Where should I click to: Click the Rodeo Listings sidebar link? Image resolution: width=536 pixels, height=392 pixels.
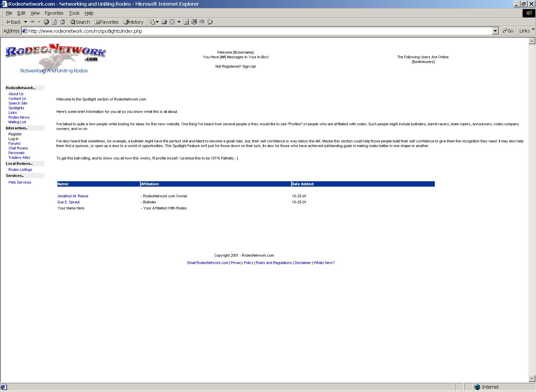tap(20, 170)
